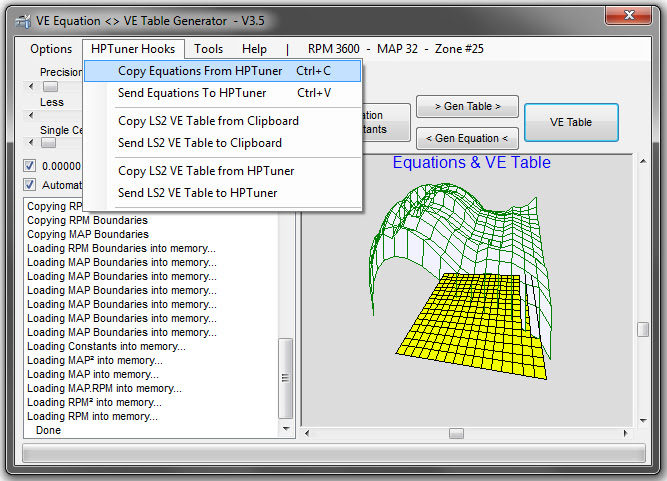
Task: Click Loading MAP.RPM into memory line
Action: tap(104, 389)
